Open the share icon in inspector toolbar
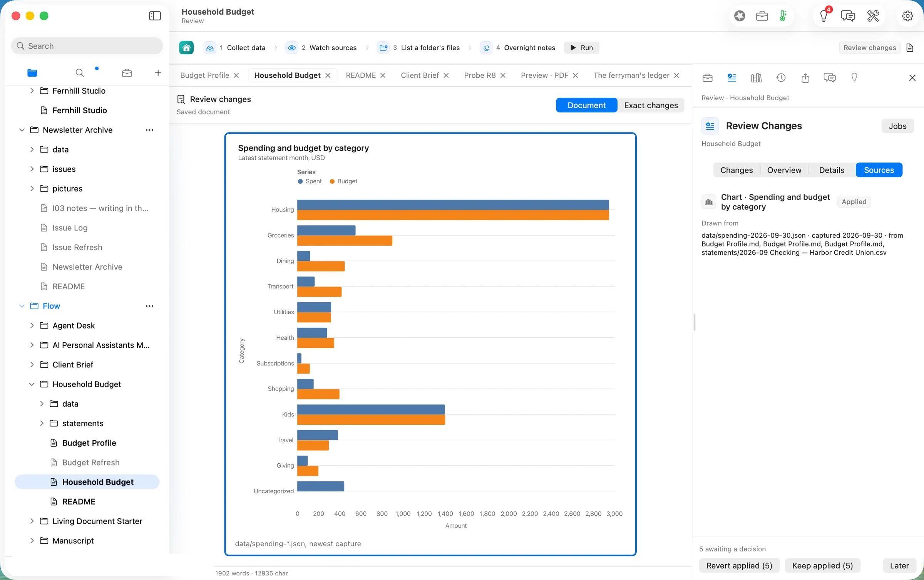The height and width of the screenshot is (580, 924). [x=805, y=78]
